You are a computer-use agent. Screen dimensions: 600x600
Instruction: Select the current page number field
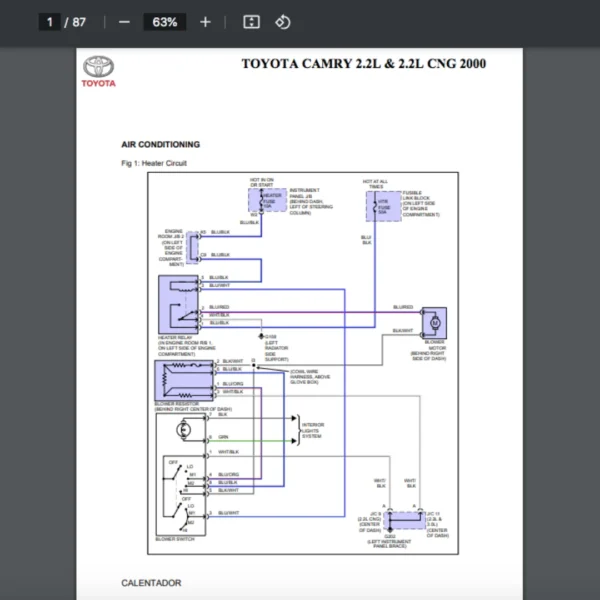coord(49,22)
